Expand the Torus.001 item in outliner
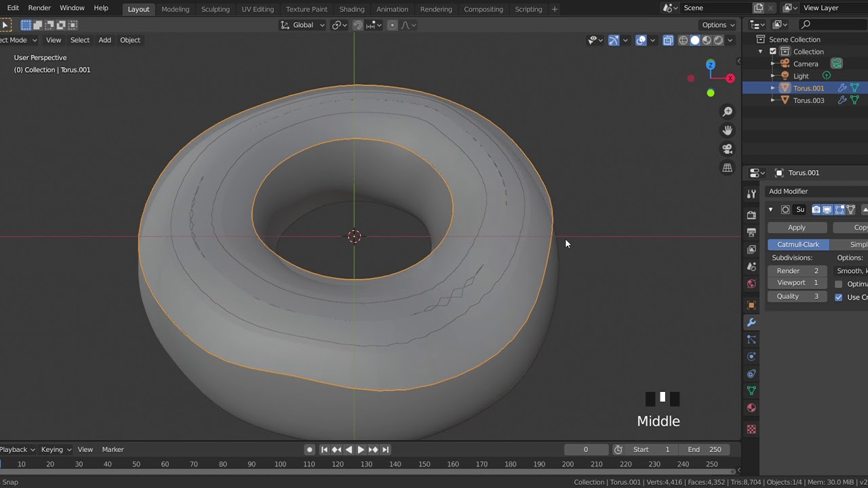868x488 pixels. (x=772, y=88)
